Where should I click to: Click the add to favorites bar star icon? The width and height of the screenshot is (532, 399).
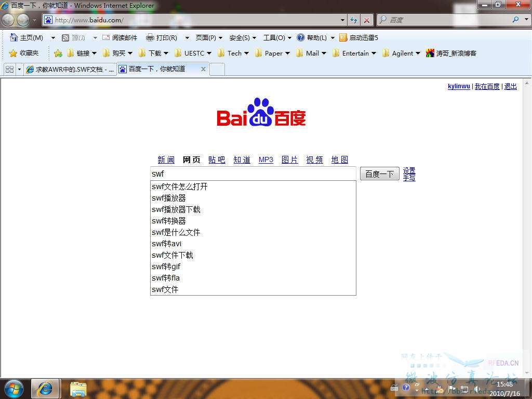point(58,54)
